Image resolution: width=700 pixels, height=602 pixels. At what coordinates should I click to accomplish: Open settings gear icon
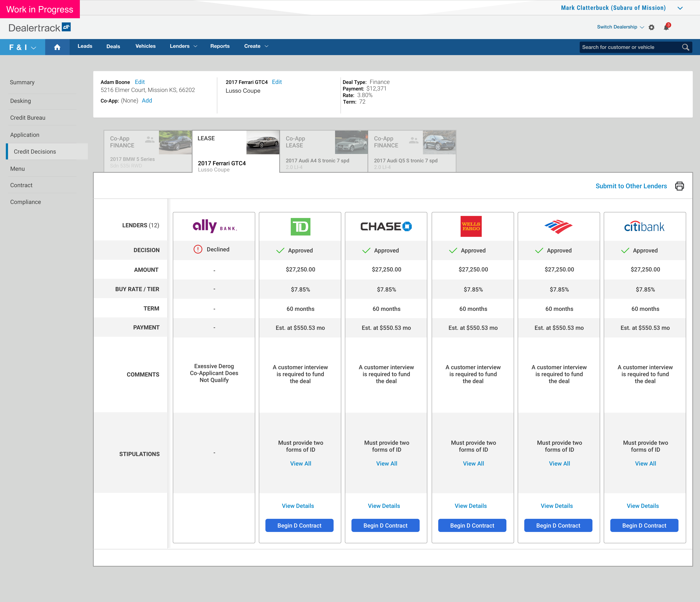(x=651, y=27)
